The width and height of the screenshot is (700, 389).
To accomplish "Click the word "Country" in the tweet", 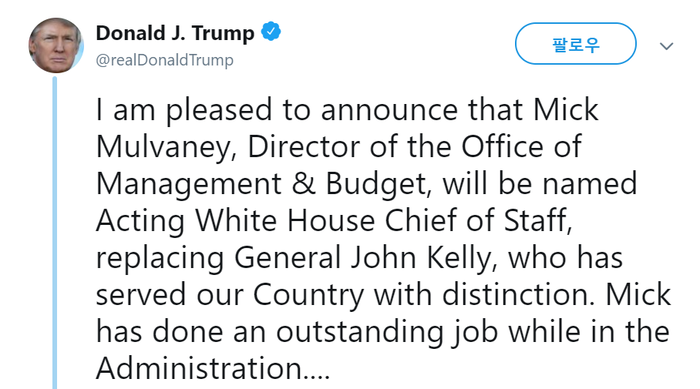I will [x=308, y=295].
